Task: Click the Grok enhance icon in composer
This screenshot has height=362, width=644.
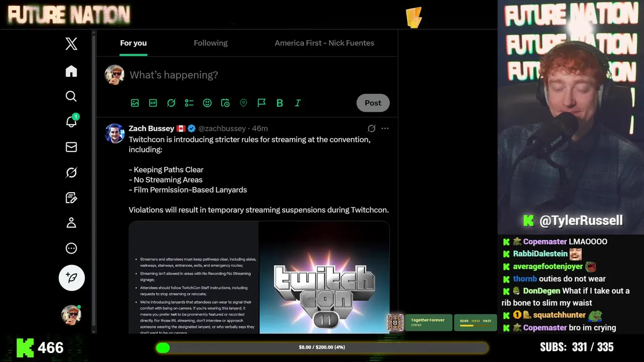Action: click(x=171, y=103)
